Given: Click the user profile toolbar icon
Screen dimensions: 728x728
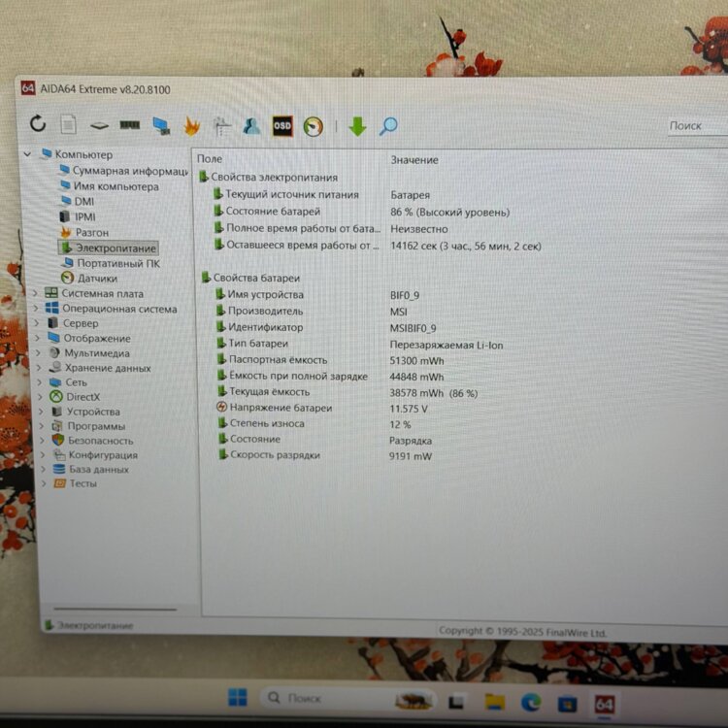Looking at the screenshot, I should tap(251, 125).
